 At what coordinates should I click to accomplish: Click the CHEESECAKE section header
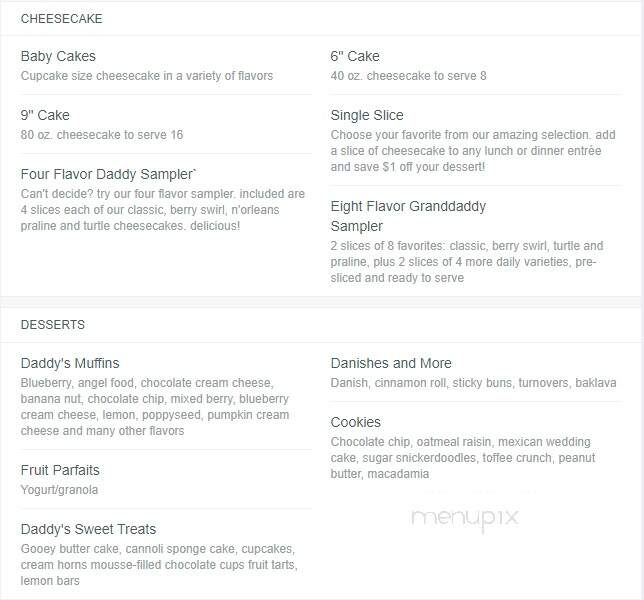tap(62, 19)
